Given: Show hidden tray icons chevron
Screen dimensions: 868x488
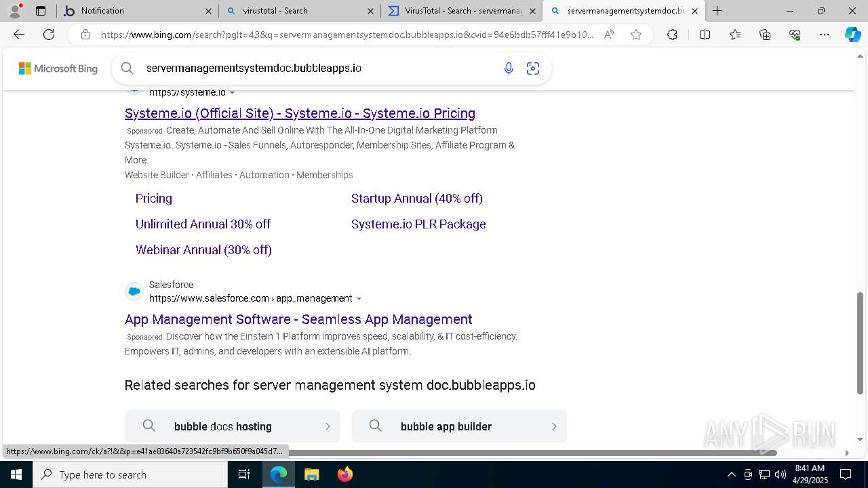Looking at the screenshot, I should coord(731,474).
